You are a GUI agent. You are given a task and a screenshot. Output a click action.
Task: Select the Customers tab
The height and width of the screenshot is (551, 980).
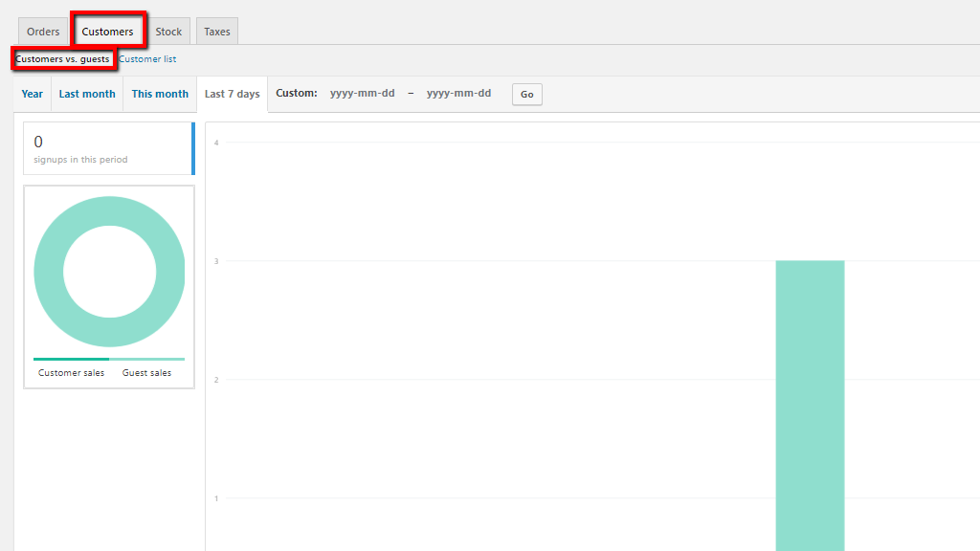tap(107, 32)
